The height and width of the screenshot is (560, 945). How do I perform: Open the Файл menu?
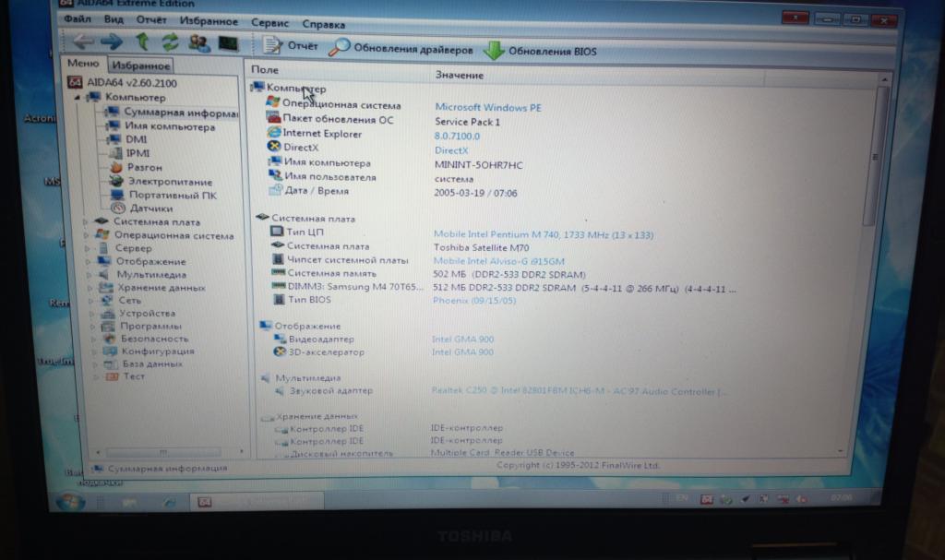(78, 19)
